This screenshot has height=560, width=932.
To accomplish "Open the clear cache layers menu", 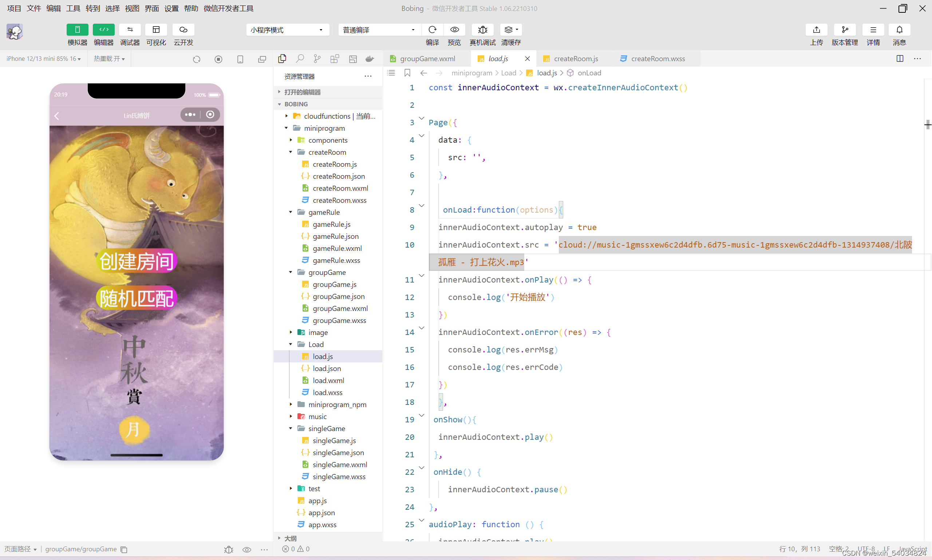I will pyautogui.click(x=511, y=29).
